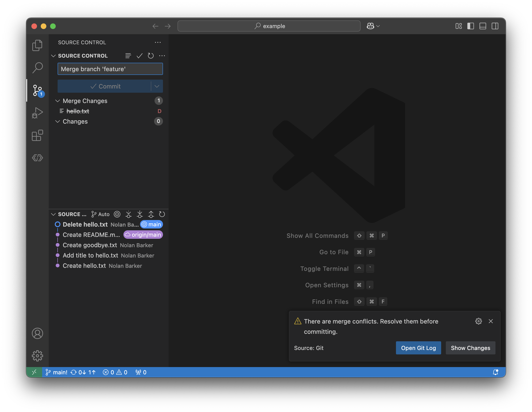532x412 pixels.
Task: Click the View as Tree/List icon
Action: pyautogui.click(x=128, y=56)
